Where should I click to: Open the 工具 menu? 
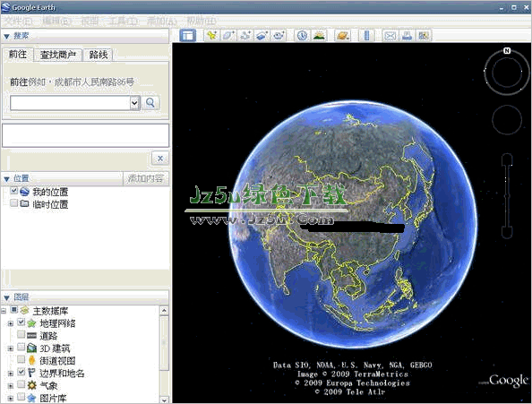click(124, 21)
